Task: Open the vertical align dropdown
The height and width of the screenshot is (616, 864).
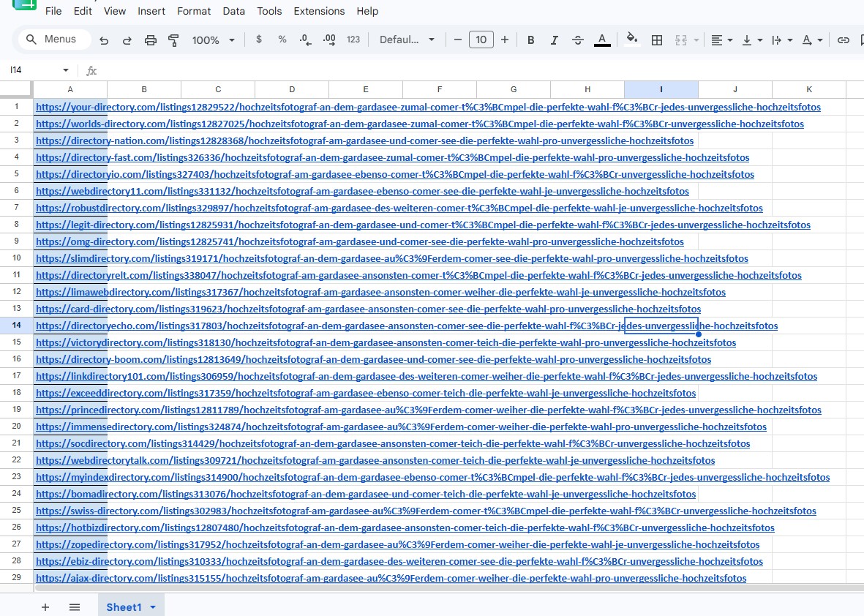Action: [x=752, y=40]
